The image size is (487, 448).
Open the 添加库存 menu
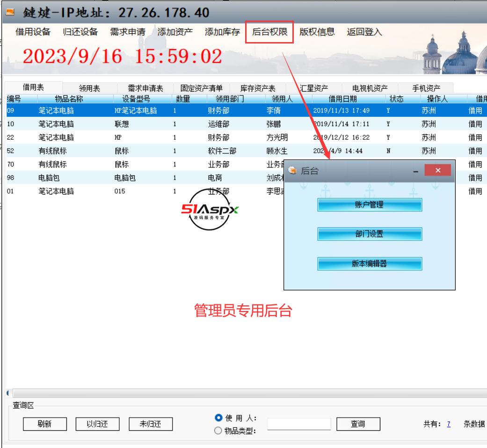(x=222, y=32)
